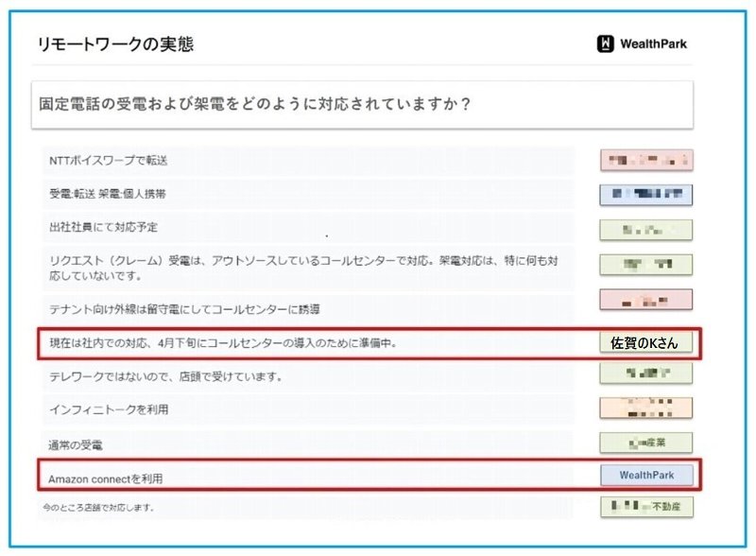The image size is (756, 556).
Task: Select the answer テナント向け外線は留守電にしてコールセンターに誘導
Action: click(x=184, y=309)
